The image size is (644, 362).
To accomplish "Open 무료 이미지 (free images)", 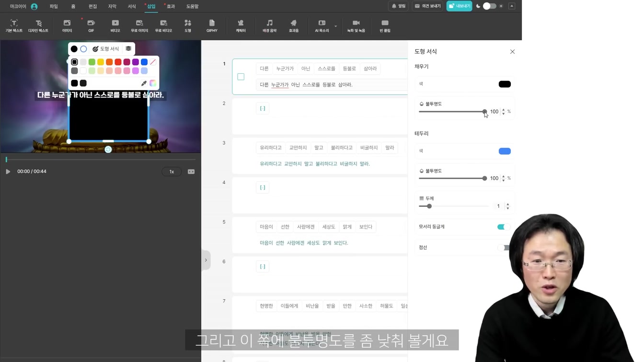I will click(x=139, y=26).
